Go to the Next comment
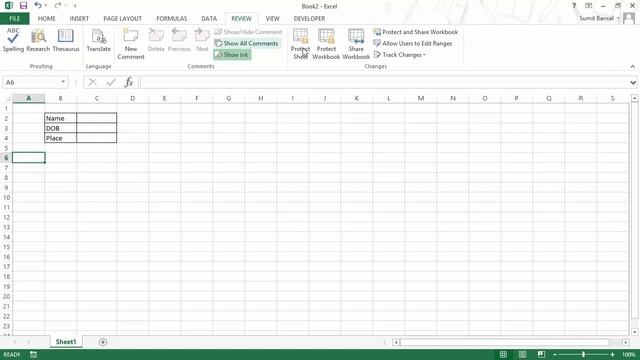This screenshot has height=360, width=640. pyautogui.click(x=202, y=40)
